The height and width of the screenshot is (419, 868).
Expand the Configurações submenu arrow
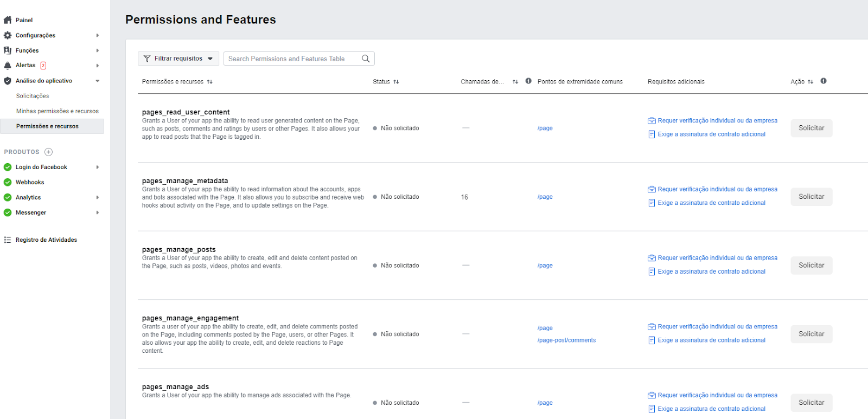coord(98,35)
